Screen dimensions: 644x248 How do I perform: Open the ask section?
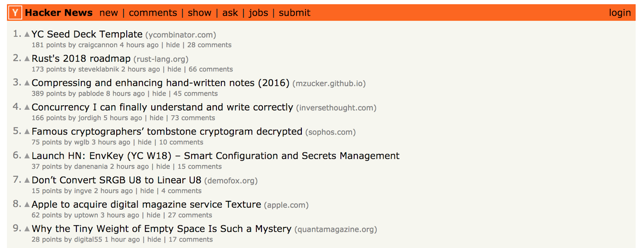pyautogui.click(x=230, y=13)
